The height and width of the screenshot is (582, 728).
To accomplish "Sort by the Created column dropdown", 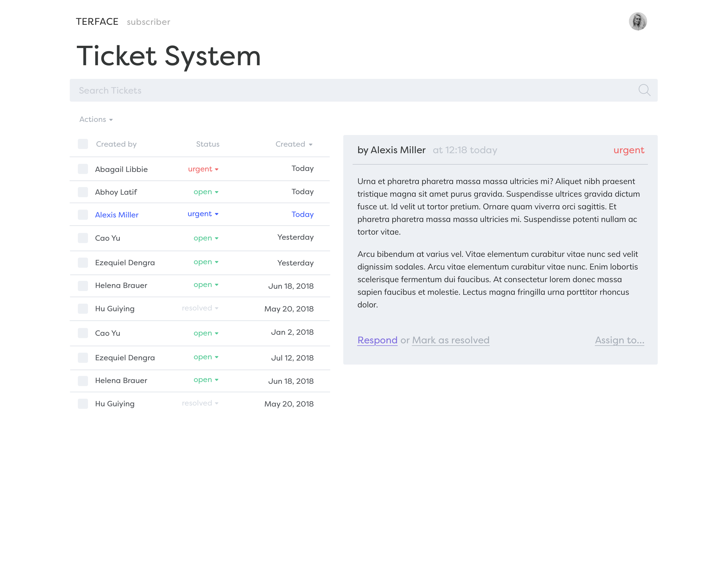I will tap(294, 144).
